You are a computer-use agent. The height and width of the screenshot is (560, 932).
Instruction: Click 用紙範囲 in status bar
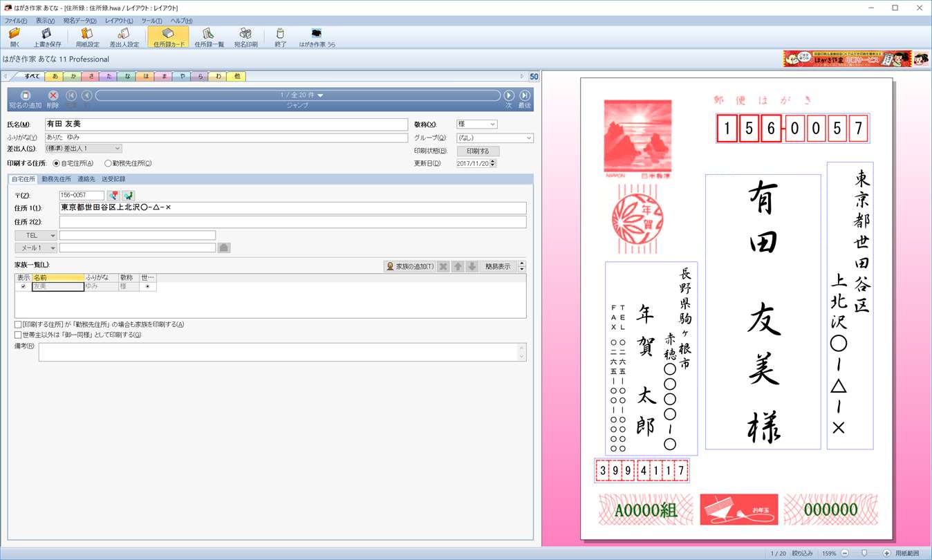pos(907,554)
